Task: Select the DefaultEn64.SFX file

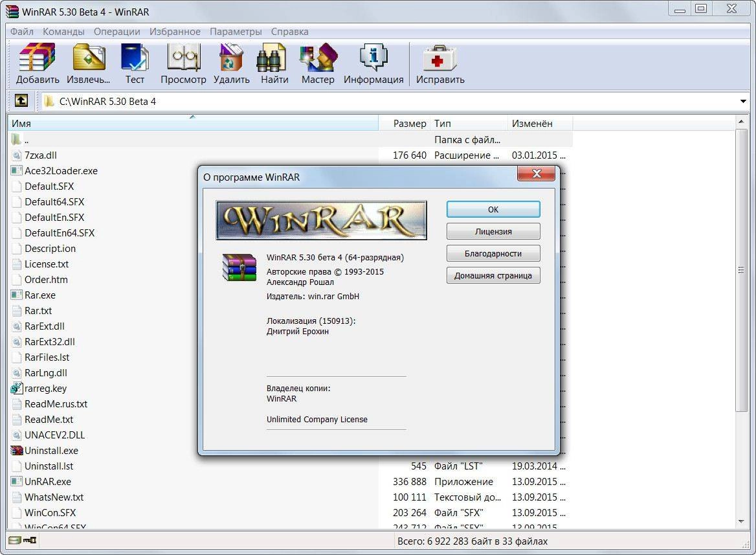Action: click(60, 232)
